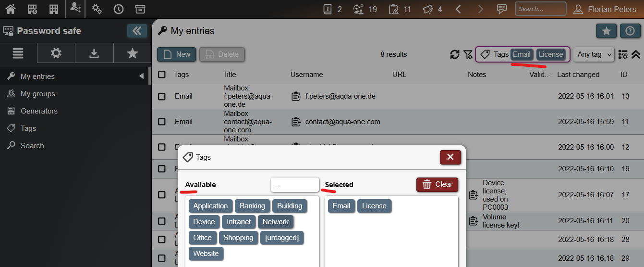Open the clock history icon
The height and width of the screenshot is (267, 644).
coord(118,9)
